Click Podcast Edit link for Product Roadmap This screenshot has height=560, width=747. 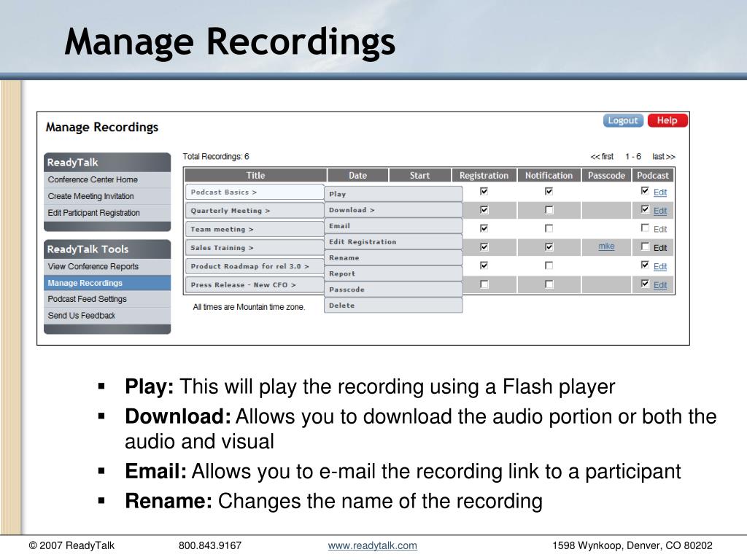point(660,266)
